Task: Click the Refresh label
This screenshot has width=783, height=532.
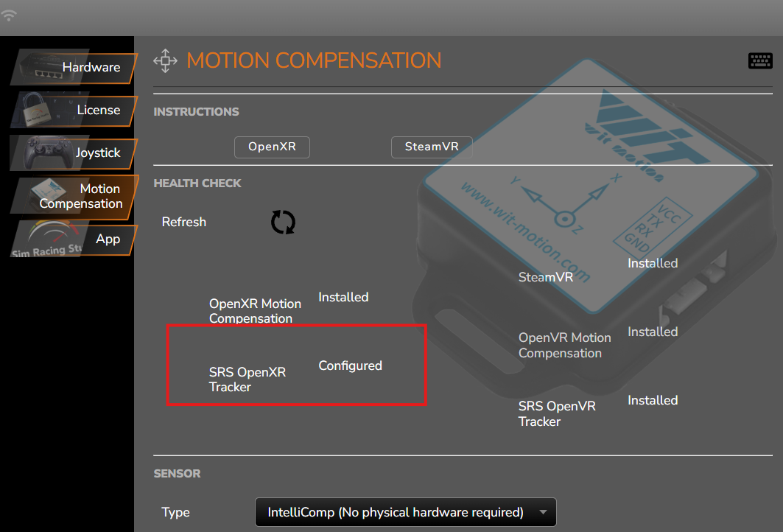Action: 183,222
